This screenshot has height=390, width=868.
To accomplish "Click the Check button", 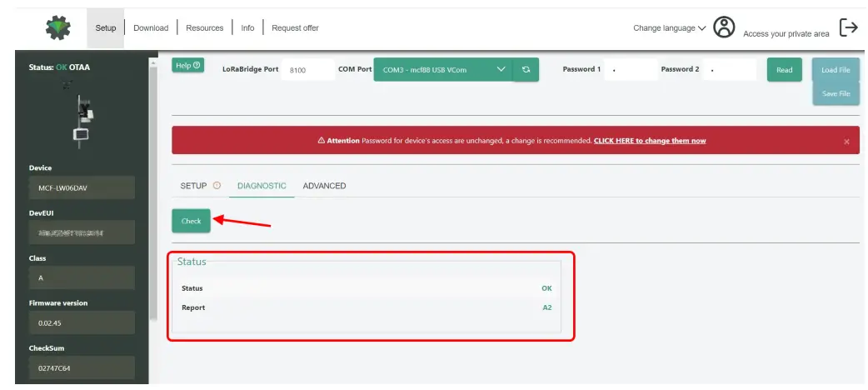I will 191,221.
